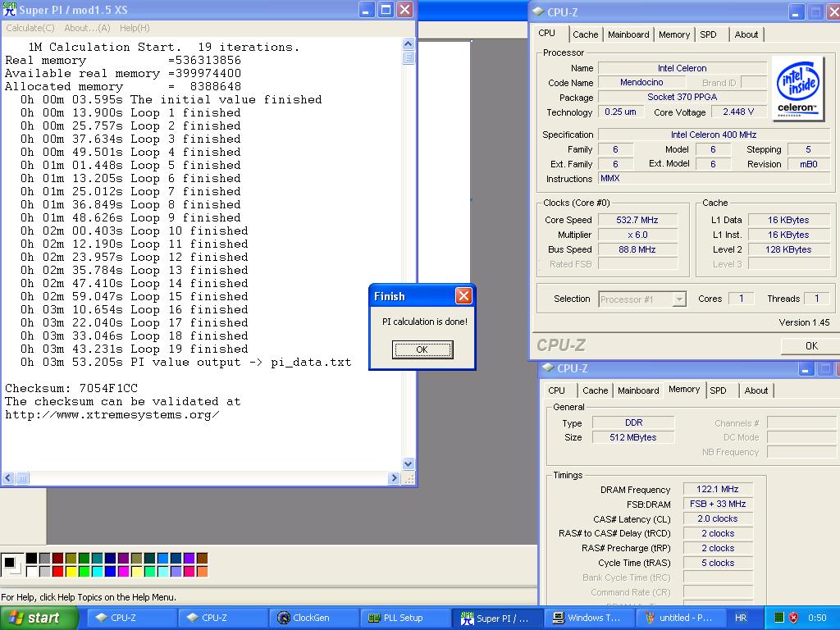Pick the bright red color swatch
The width and height of the screenshot is (840, 630).
click(x=58, y=572)
